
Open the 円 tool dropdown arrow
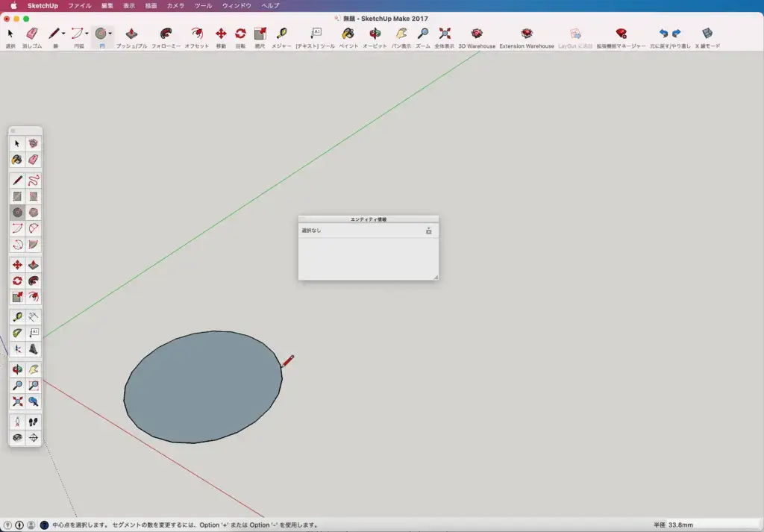pyautogui.click(x=110, y=34)
